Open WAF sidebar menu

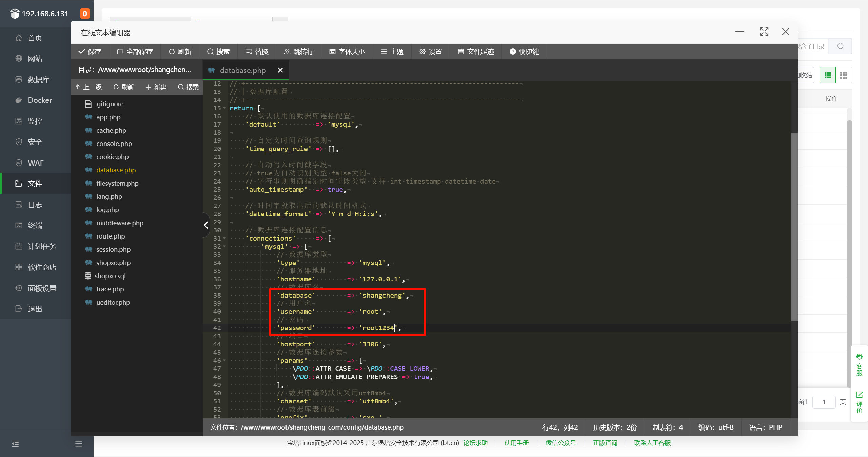point(35,163)
